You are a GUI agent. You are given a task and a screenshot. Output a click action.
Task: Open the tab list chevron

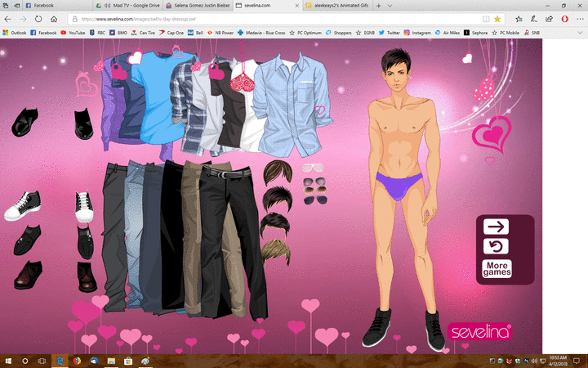point(390,6)
